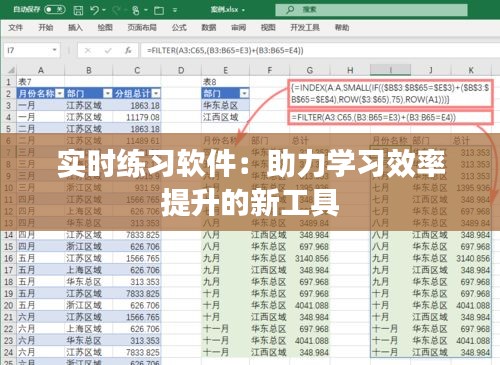Switch to the 帮助 tab
Viewport: 500px width, 365px height.
[x=342, y=28]
